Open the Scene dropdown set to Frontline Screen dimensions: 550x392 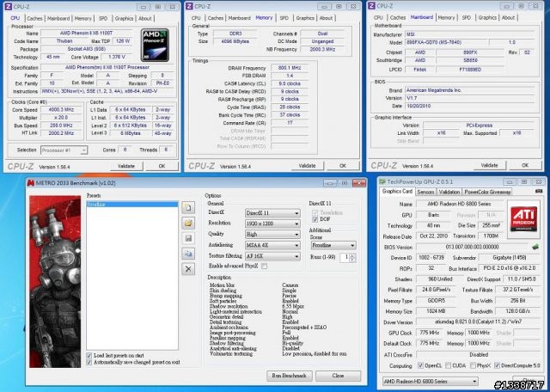pyautogui.click(x=333, y=245)
